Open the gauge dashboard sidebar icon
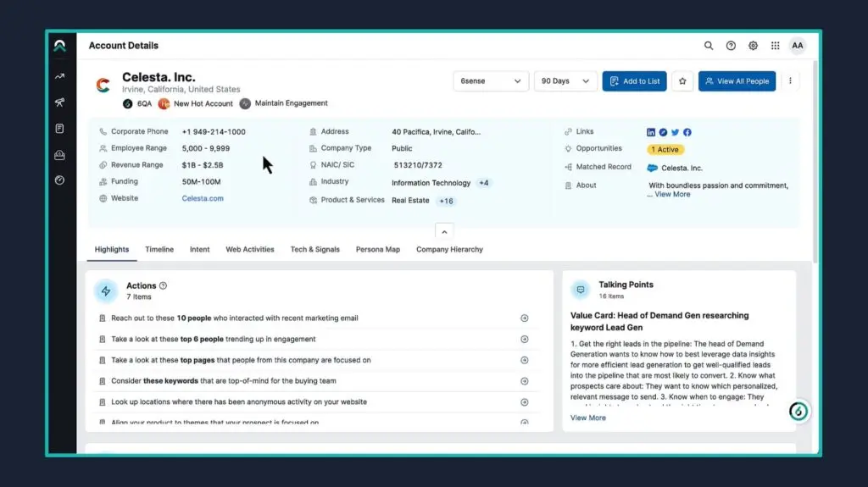This screenshot has width=868, height=487. 60,180
